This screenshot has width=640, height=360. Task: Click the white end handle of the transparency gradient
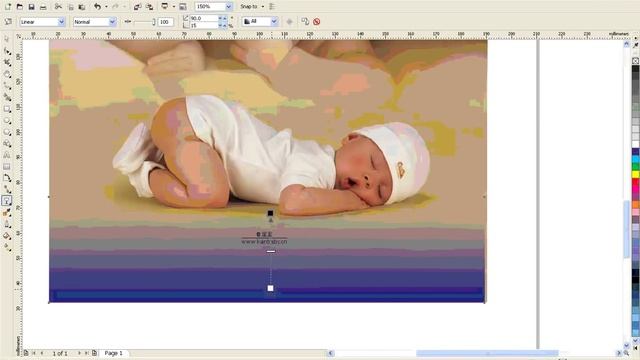270,288
